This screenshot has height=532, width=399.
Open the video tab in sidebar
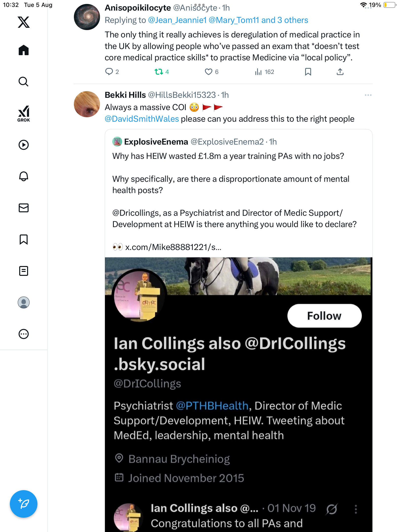tap(24, 145)
